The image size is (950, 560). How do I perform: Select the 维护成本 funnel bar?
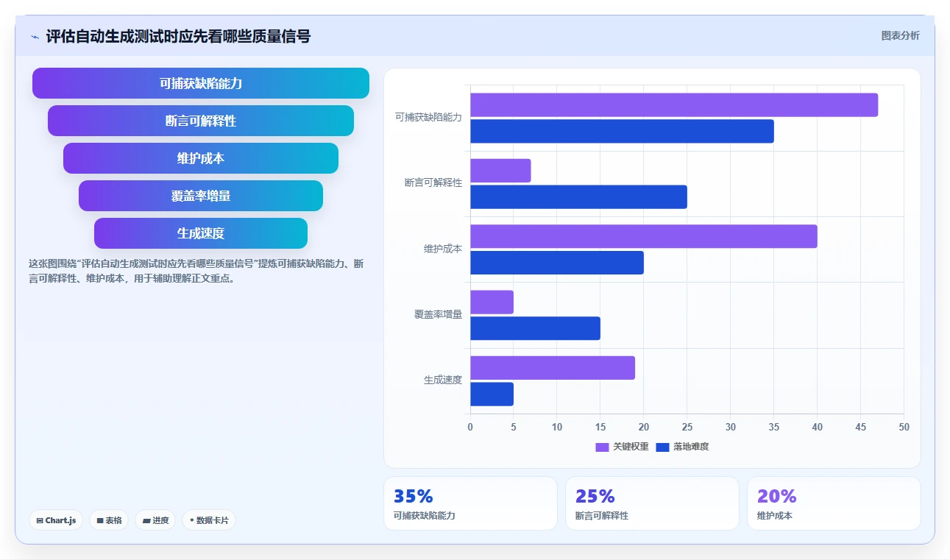coord(201,158)
